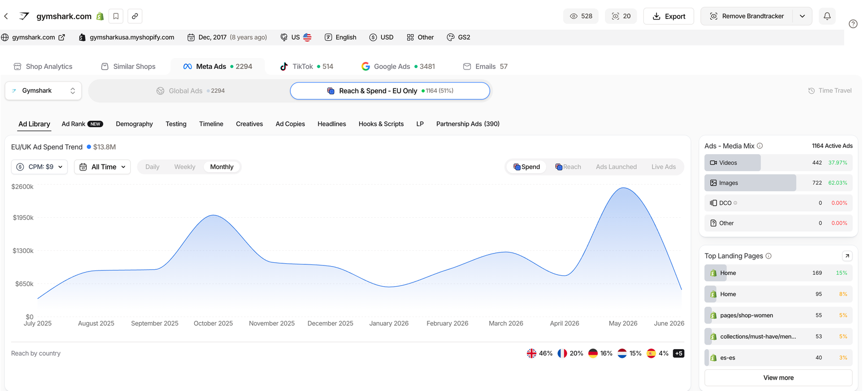Click pages/shop-women landing page row

[778, 316]
